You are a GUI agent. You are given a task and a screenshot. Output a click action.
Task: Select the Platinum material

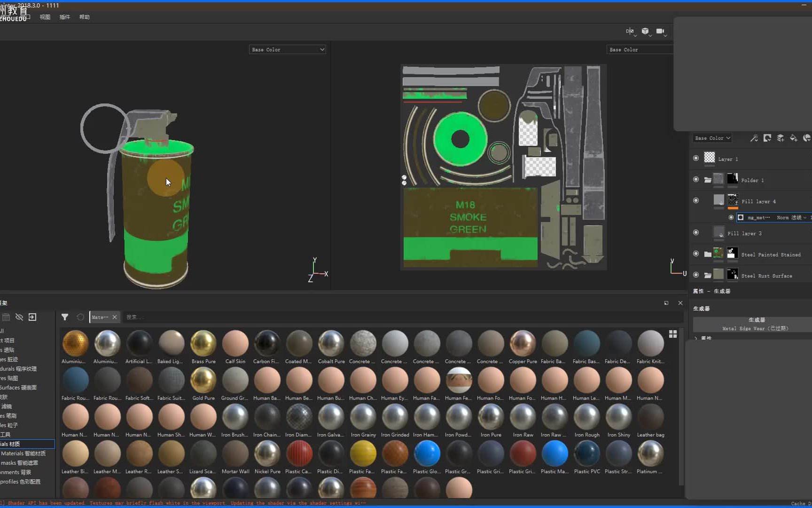650,457
